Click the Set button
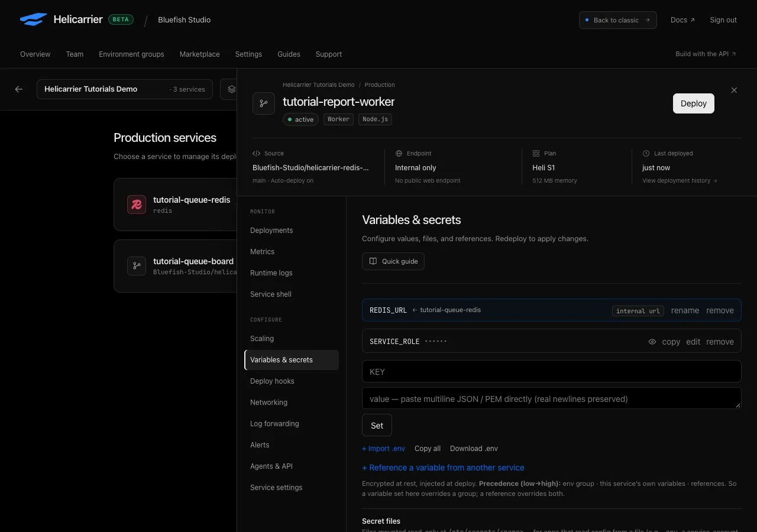Viewport: 757px width, 532px height. [x=377, y=426]
